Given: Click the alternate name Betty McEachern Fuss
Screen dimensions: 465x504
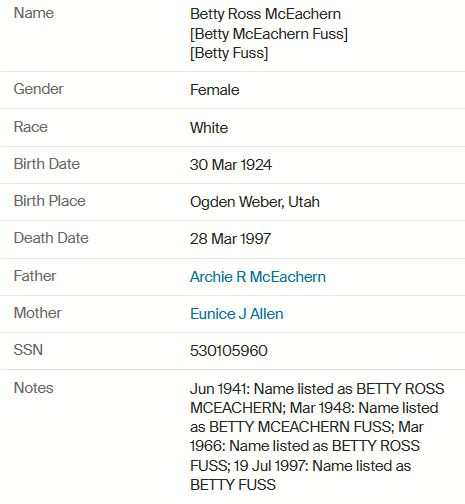Looking at the screenshot, I should 269,34.
